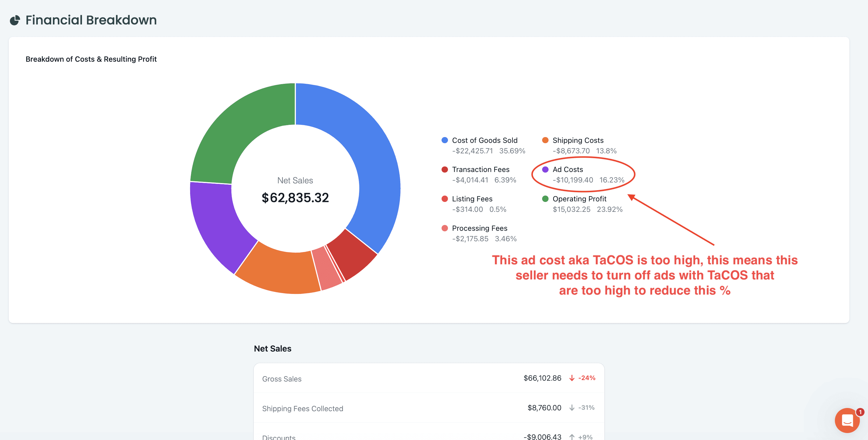Viewport: 868px width, 440px height.
Task: Click the Shipping Fees Collected row label
Action: (303, 409)
